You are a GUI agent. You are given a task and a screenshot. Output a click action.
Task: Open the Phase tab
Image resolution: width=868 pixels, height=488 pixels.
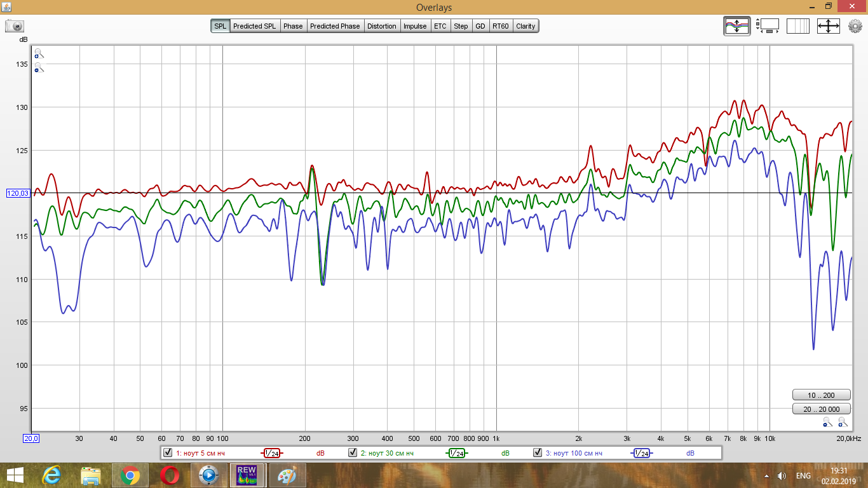click(x=293, y=26)
